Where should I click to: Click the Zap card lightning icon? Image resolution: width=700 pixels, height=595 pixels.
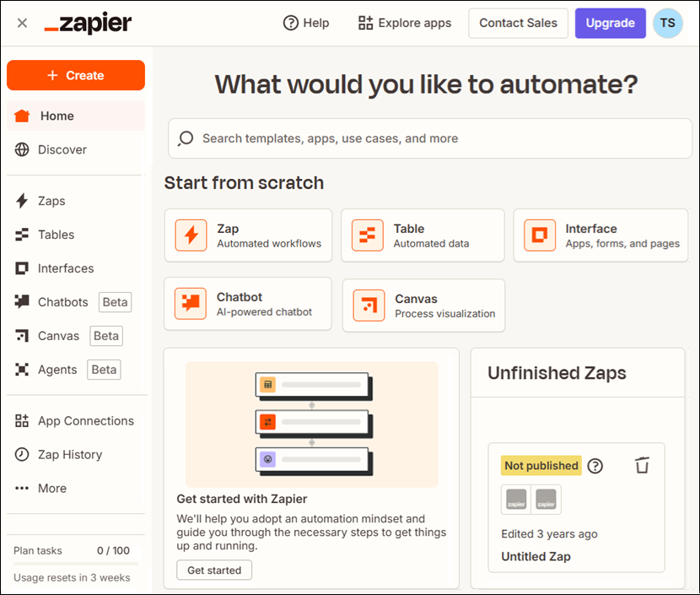click(191, 235)
